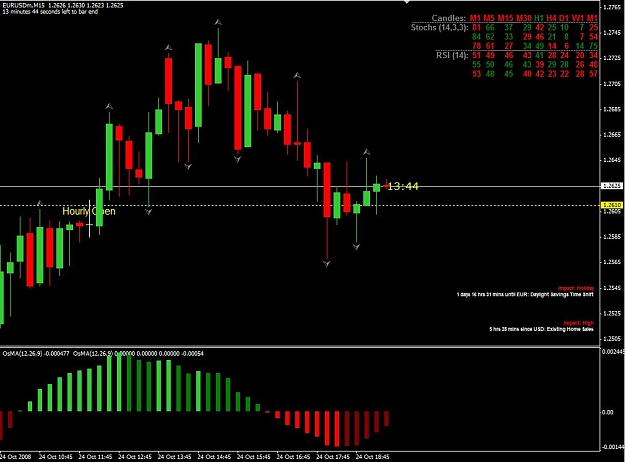Select the H1 timeframe column header
Image resolution: width=625 pixels, height=462 pixels.
coord(539,18)
